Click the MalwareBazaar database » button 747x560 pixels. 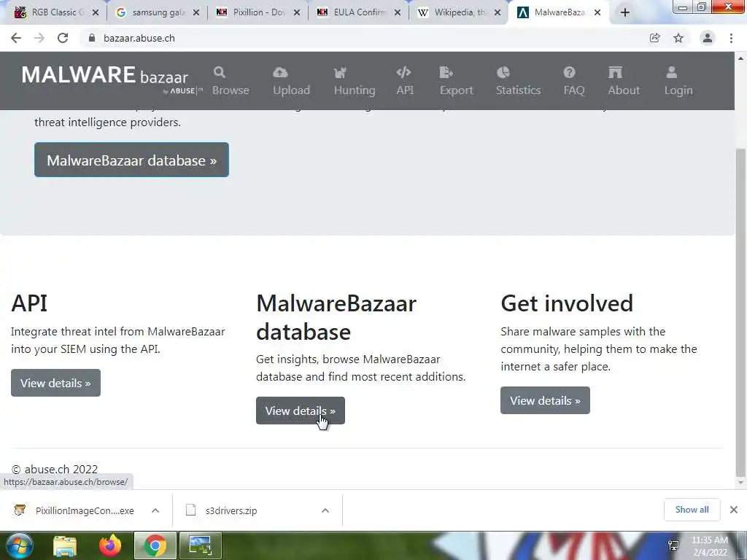131,160
